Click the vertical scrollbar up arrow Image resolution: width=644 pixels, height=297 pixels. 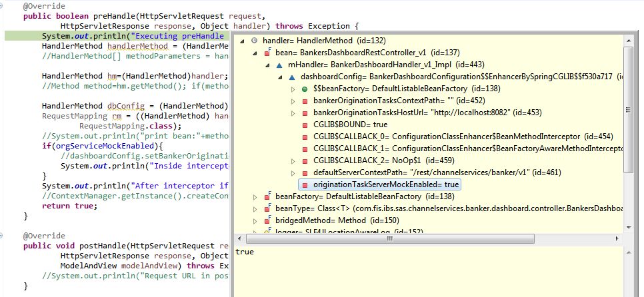tap(628, 41)
